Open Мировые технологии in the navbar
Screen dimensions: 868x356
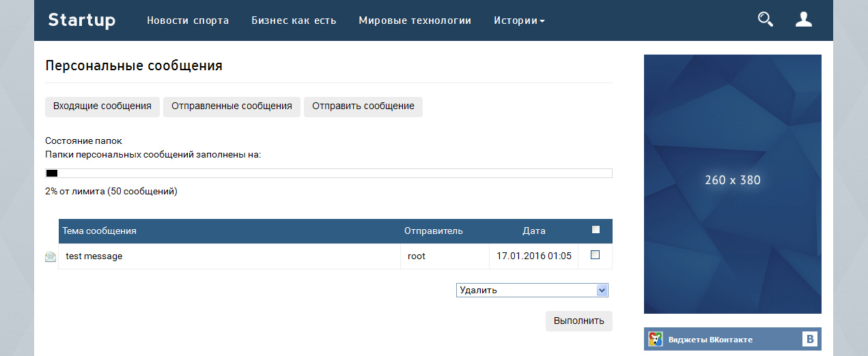coord(415,20)
